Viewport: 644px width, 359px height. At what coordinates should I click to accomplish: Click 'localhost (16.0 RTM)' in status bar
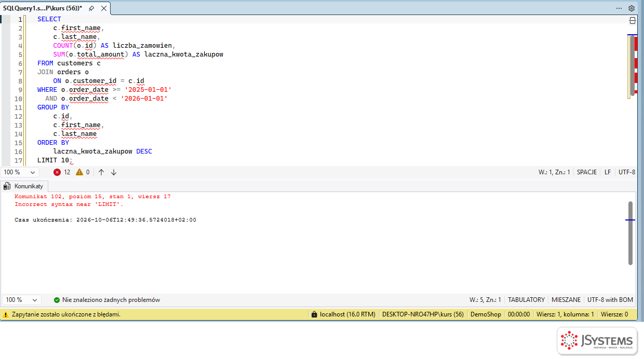pos(347,314)
